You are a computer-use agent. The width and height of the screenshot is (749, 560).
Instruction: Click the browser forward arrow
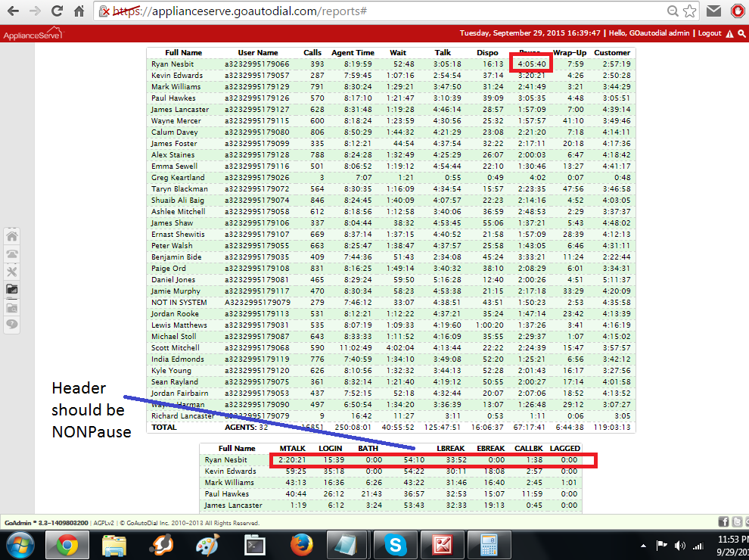(35, 11)
